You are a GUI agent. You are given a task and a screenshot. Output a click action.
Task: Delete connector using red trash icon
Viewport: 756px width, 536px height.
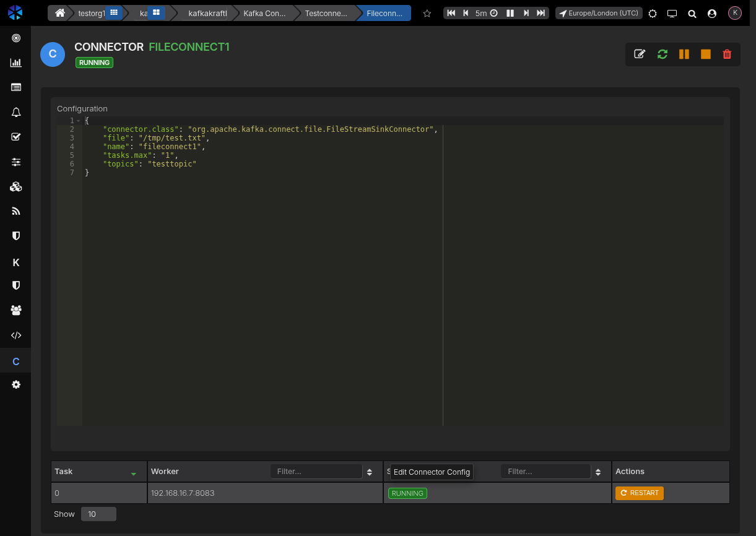(727, 54)
